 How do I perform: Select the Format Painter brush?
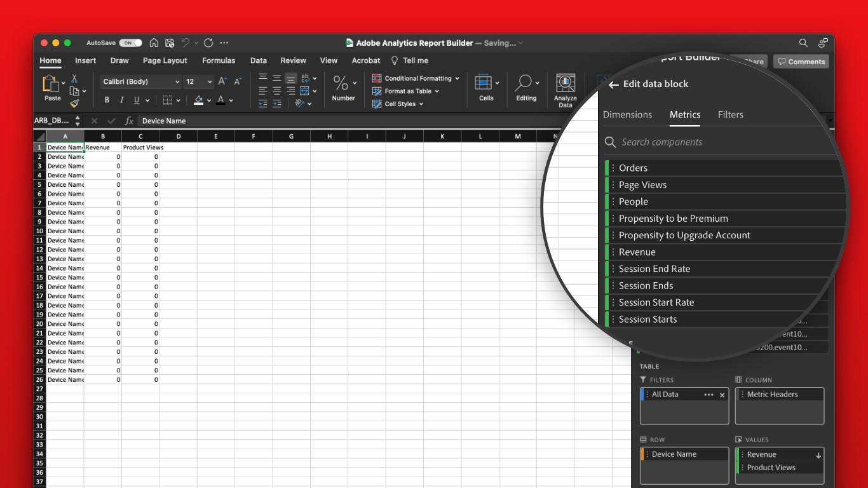pos(74,103)
